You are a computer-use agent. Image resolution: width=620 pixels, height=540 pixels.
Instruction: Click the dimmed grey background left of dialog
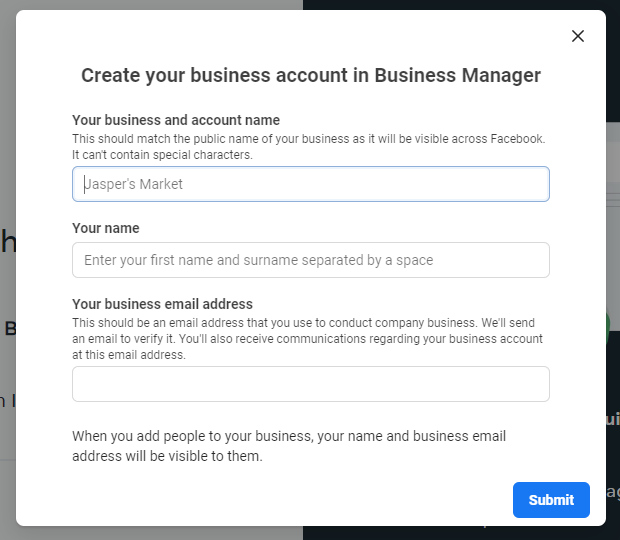coord(7,300)
